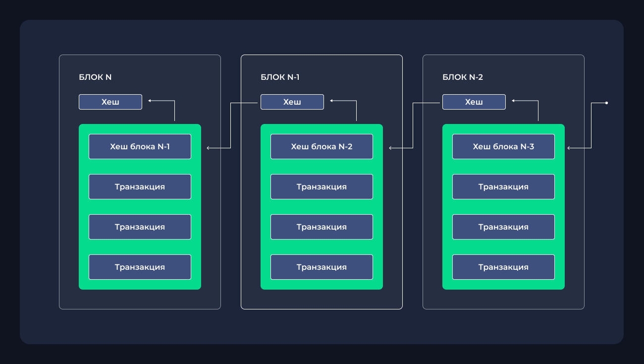Screen dimensions: 644x364
Task: Select the Хеш box in БЛОК N
Action: [110, 102]
